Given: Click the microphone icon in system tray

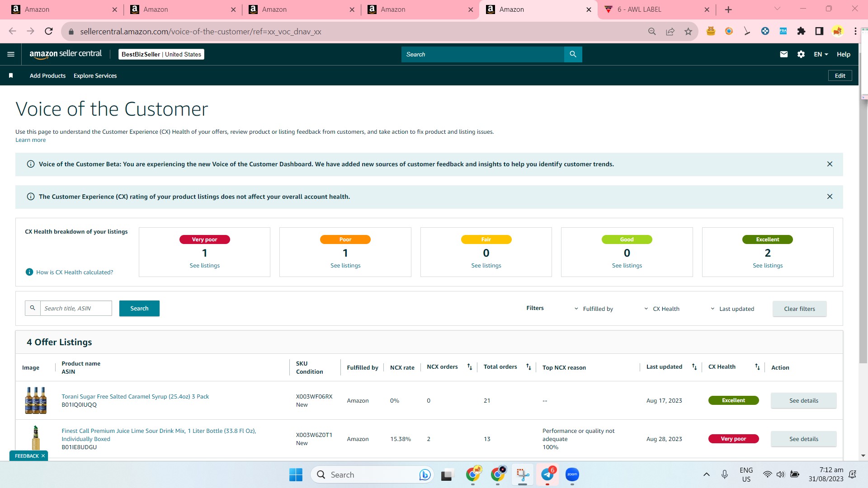Looking at the screenshot, I should click(725, 474).
